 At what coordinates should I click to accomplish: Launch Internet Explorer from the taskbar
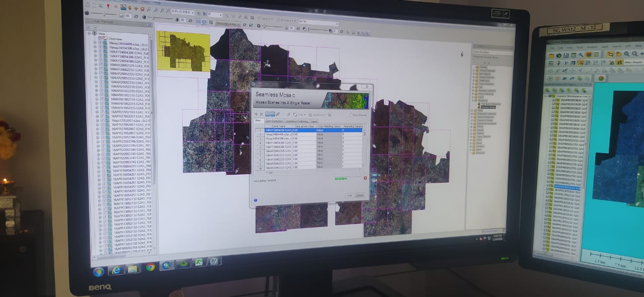(116, 270)
